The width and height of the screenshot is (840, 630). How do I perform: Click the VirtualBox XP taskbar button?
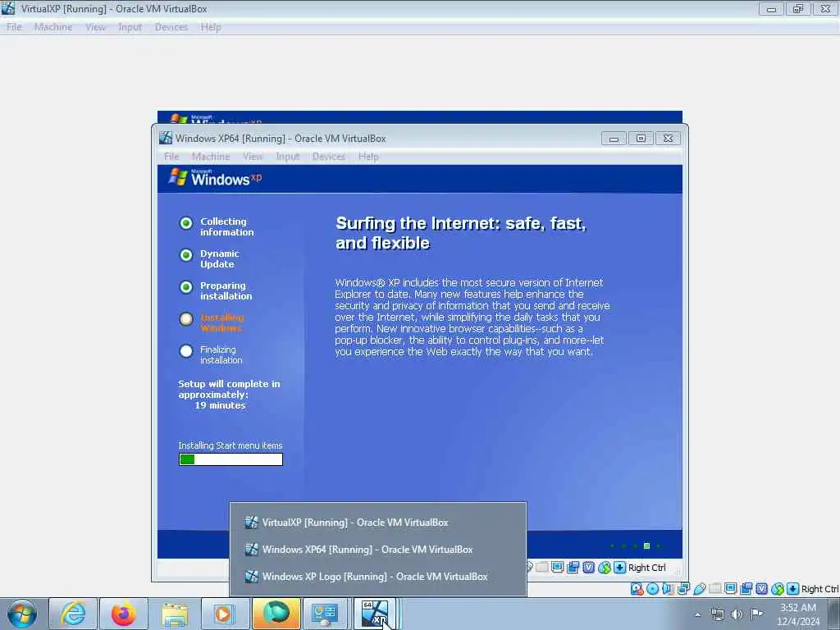point(376,614)
